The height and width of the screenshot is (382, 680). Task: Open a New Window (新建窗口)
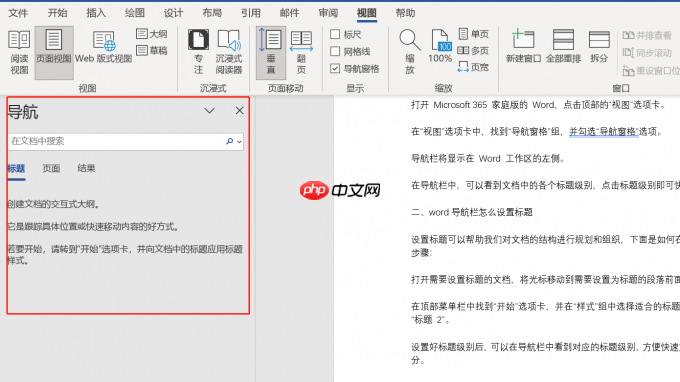523,47
